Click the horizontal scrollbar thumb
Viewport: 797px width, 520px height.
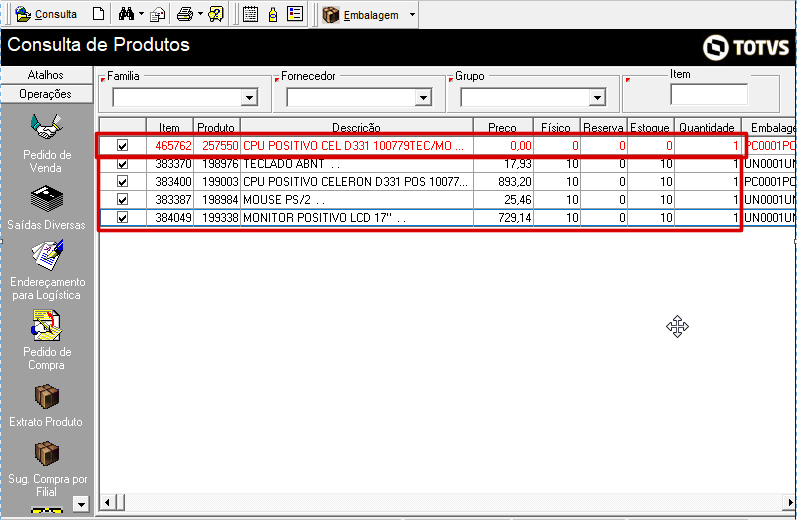pyautogui.click(x=120, y=503)
